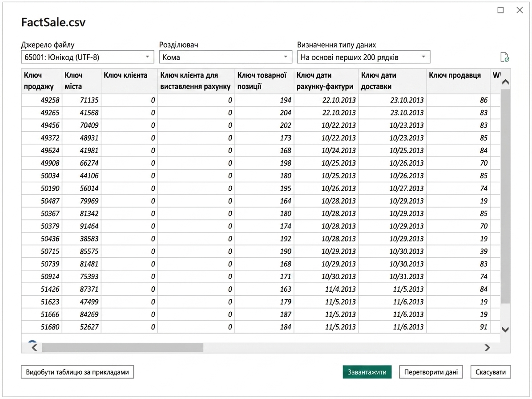Image resolution: width=532 pixels, height=399 pixels.
Task: Click salesperson key cell 91
Action: 458,327
